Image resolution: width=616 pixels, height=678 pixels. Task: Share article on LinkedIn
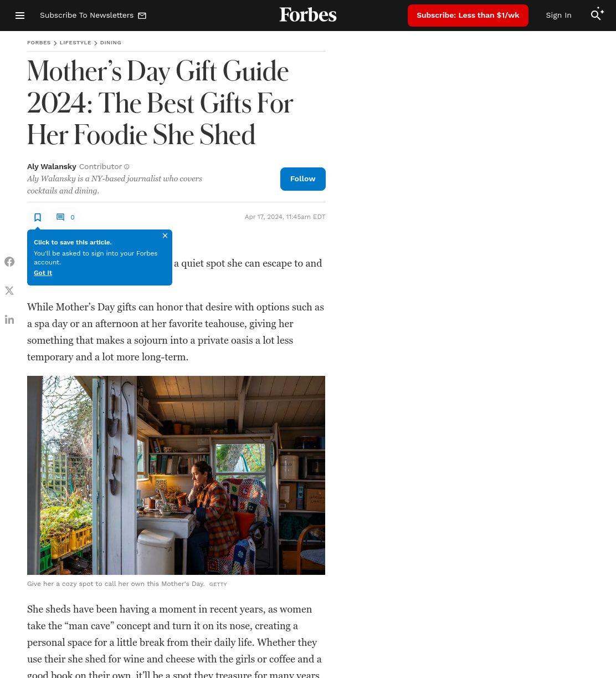[9, 319]
